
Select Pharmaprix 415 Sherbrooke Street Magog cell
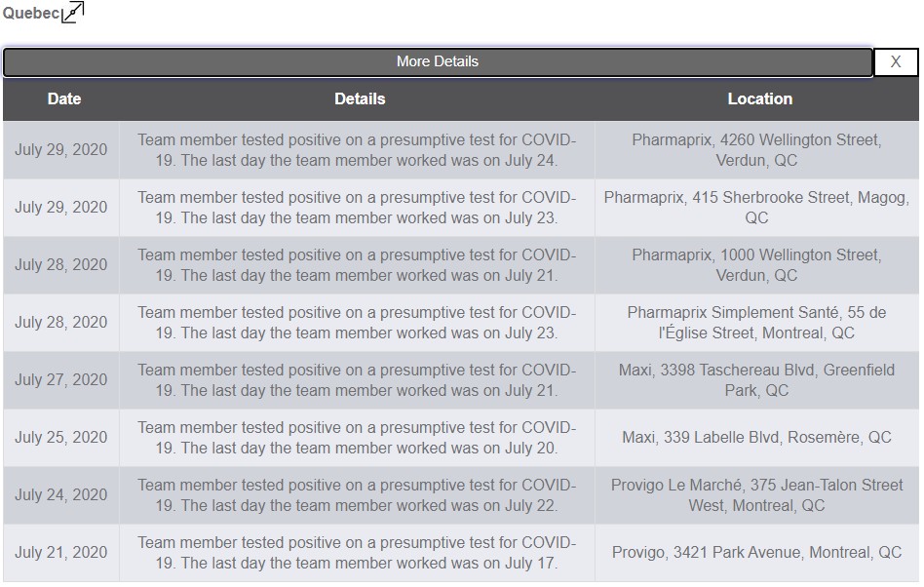(756, 208)
